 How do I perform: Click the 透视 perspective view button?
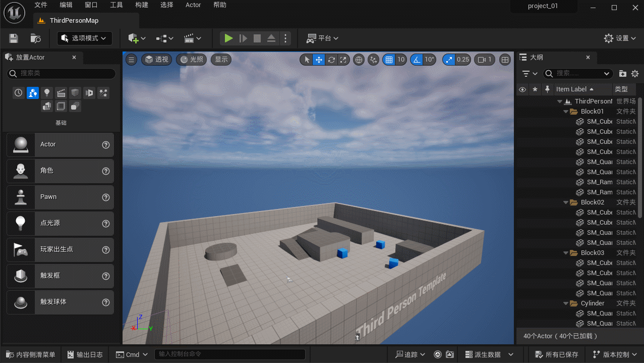click(x=156, y=60)
